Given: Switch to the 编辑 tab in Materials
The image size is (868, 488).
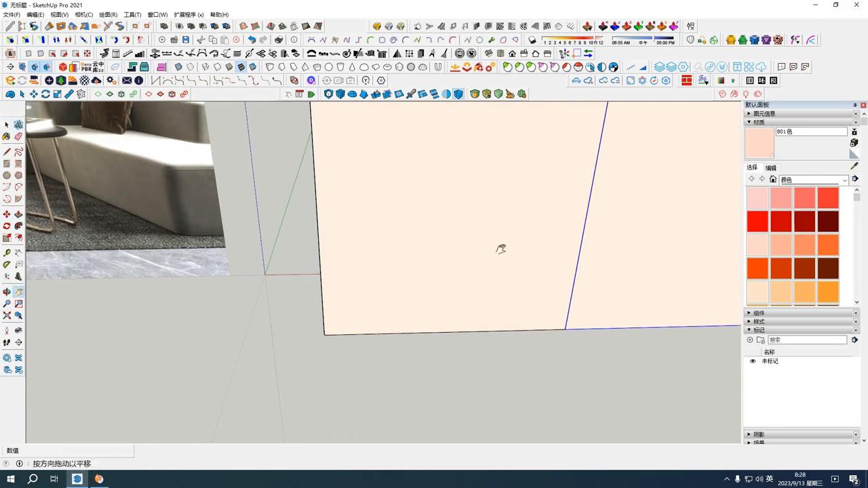Looking at the screenshot, I should [x=771, y=167].
